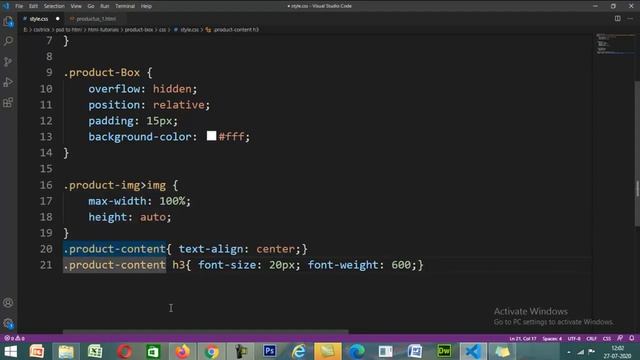Click the css folder breadcrumb segment
The image size is (640, 360).
pyautogui.click(x=162, y=30)
